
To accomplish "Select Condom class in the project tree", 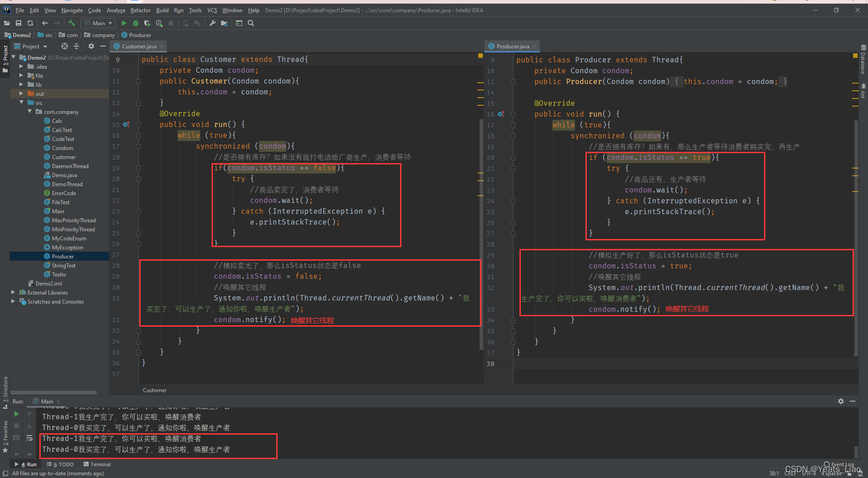I will [x=62, y=148].
